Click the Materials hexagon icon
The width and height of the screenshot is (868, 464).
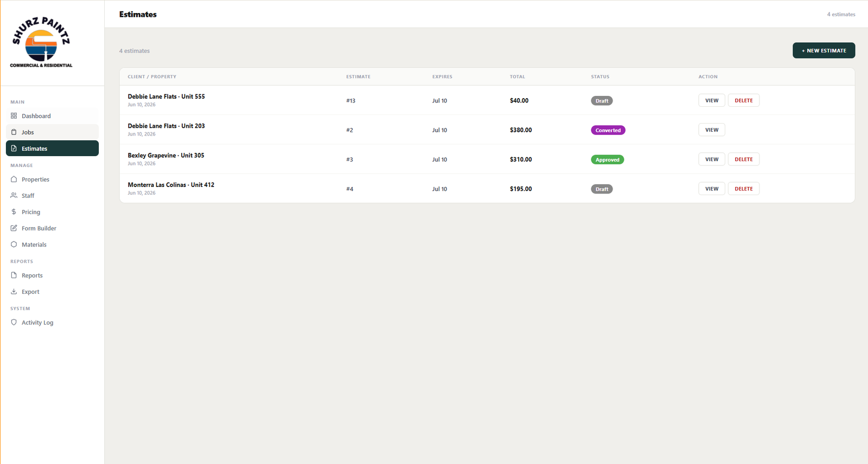[14, 244]
